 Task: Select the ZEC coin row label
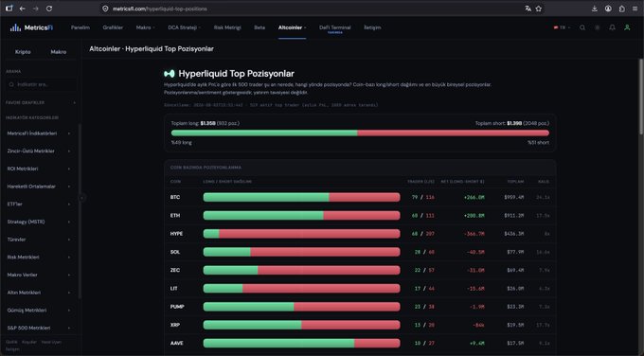click(x=175, y=270)
